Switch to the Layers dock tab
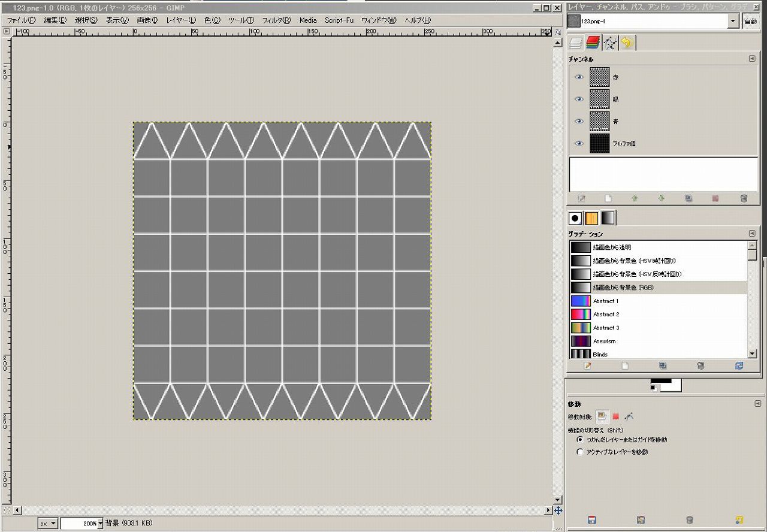767x532 pixels. click(576, 43)
